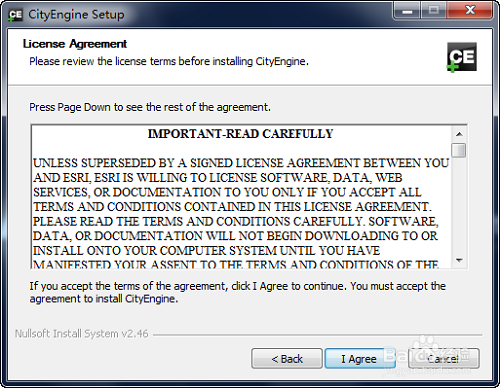Click the license scrollbar thumb

click(459, 150)
